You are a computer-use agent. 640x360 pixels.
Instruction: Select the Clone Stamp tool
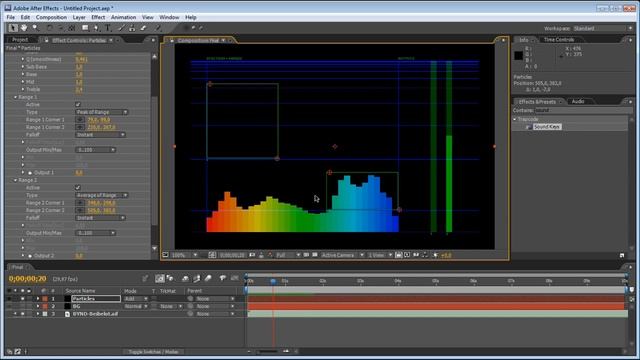coord(132,28)
